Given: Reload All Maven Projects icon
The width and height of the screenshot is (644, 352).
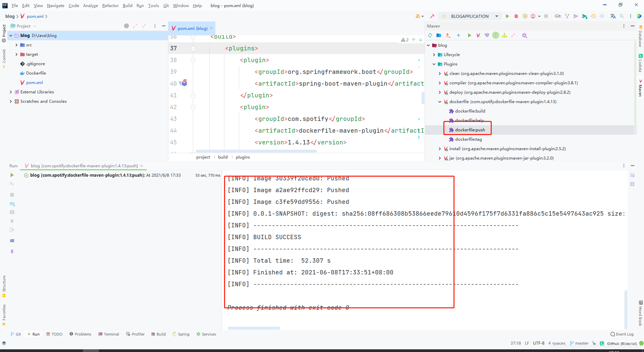Looking at the screenshot, I should click(x=430, y=35).
